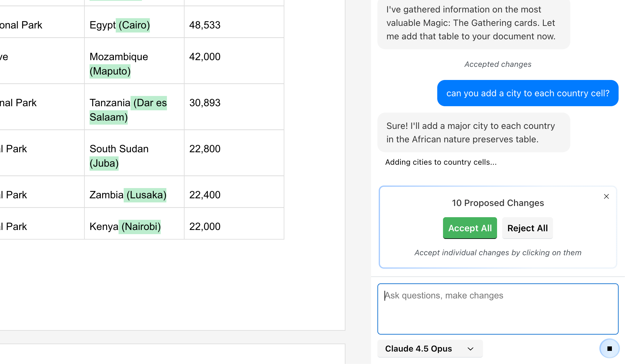Click the Accepted changes status label
The width and height of the screenshot is (625, 364).
(497, 64)
